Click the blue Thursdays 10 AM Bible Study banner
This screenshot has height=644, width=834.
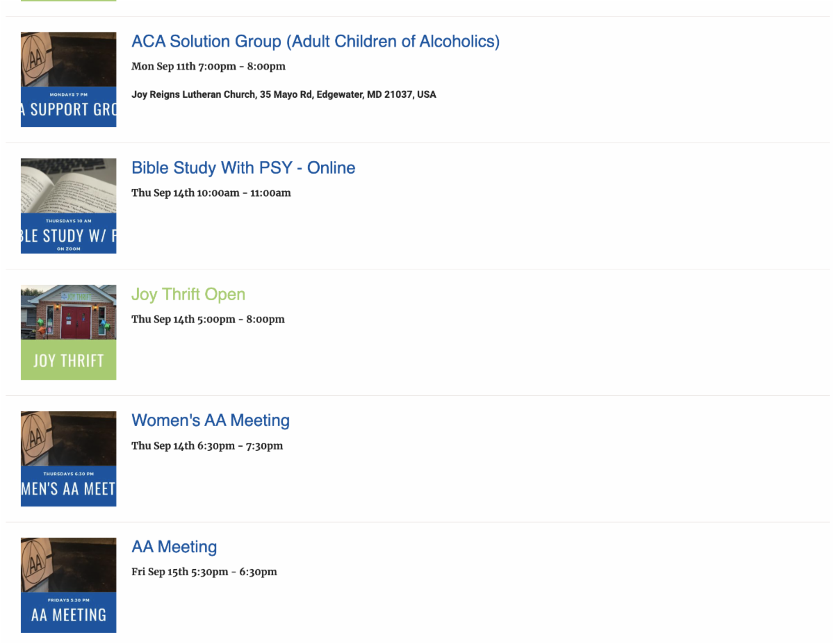(68, 233)
